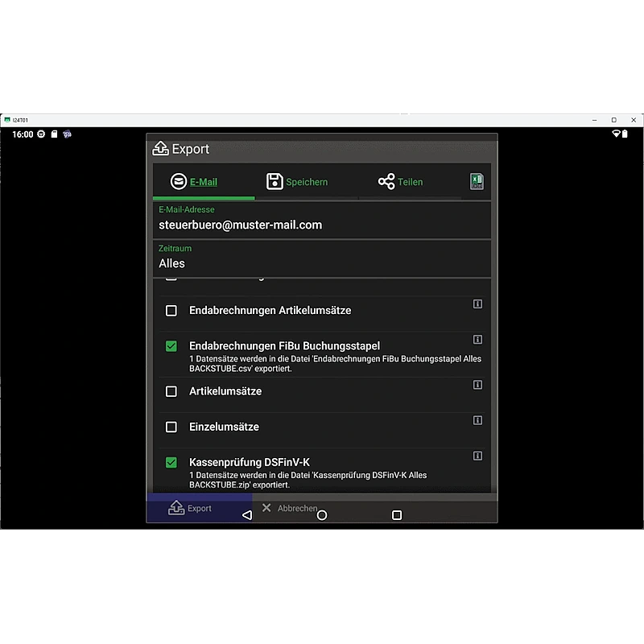Click the E-Mail envelope circle icon
Screen dimensions: 644x644
point(178,181)
